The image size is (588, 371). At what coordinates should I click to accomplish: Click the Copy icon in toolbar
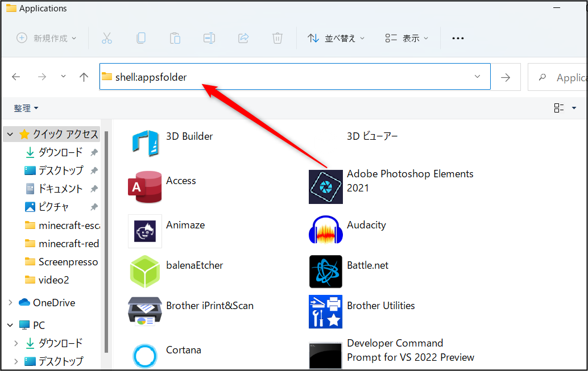[141, 38]
